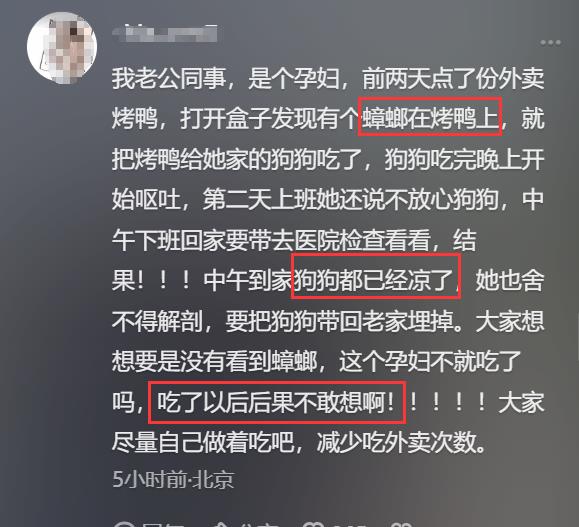
Task: Like the comment with the heart icon
Action: coord(313,525)
